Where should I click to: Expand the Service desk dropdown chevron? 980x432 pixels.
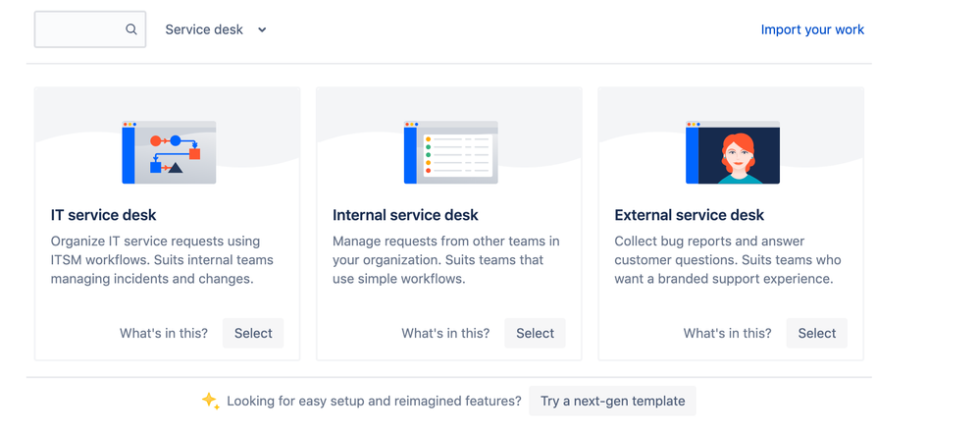[263, 29]
